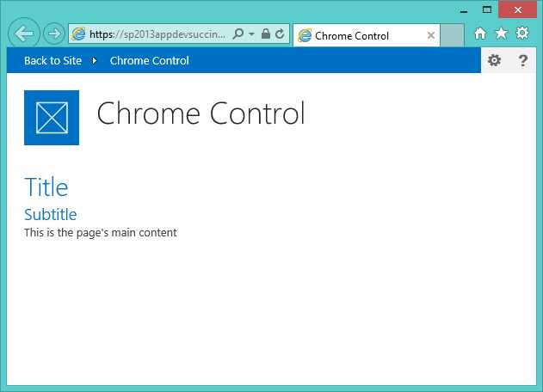This screenshot has width=543, height=392.
Task: Click the browser Forward arrow button
Action: point(54,34)
